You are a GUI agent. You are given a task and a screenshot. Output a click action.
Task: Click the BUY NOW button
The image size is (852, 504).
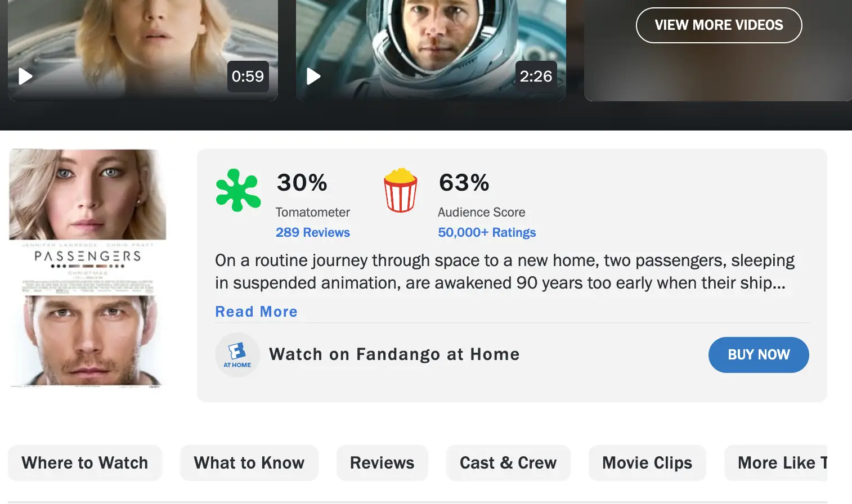pos(759,354)
